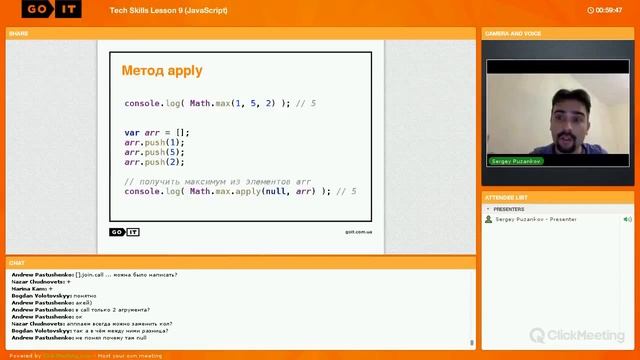Screen dimensions: 640x360
Task: Click the 'Math.max.apply(null, arr)' code line
Action: tap(240, 191)
